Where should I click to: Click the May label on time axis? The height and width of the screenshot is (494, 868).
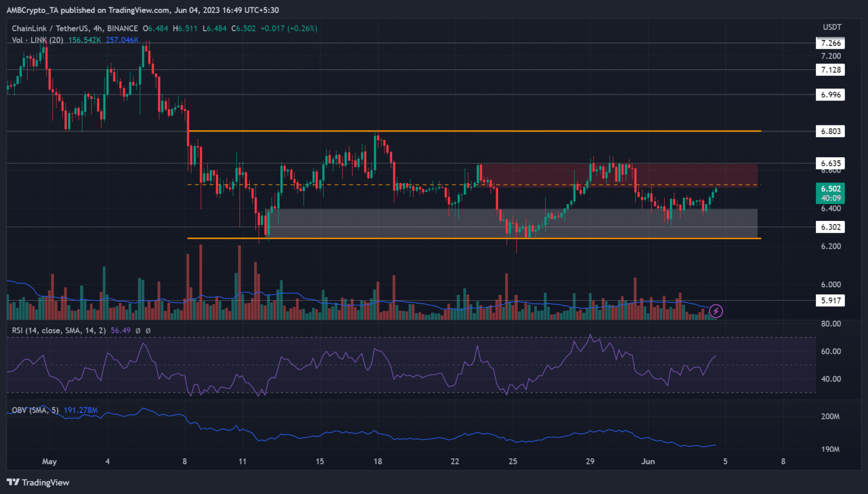coord(49,461)
